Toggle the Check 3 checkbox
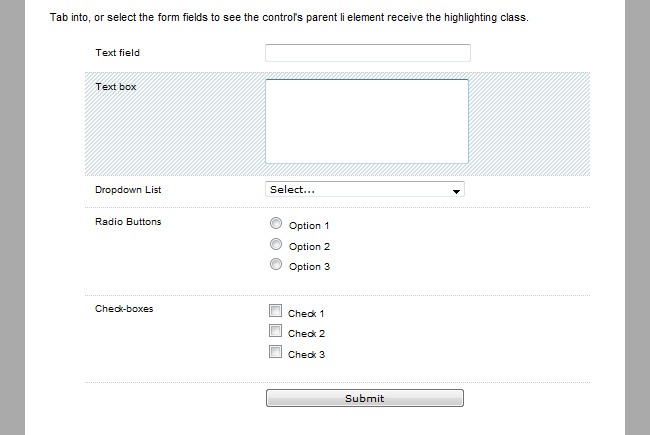650x435 pixels. click(275, 352)
